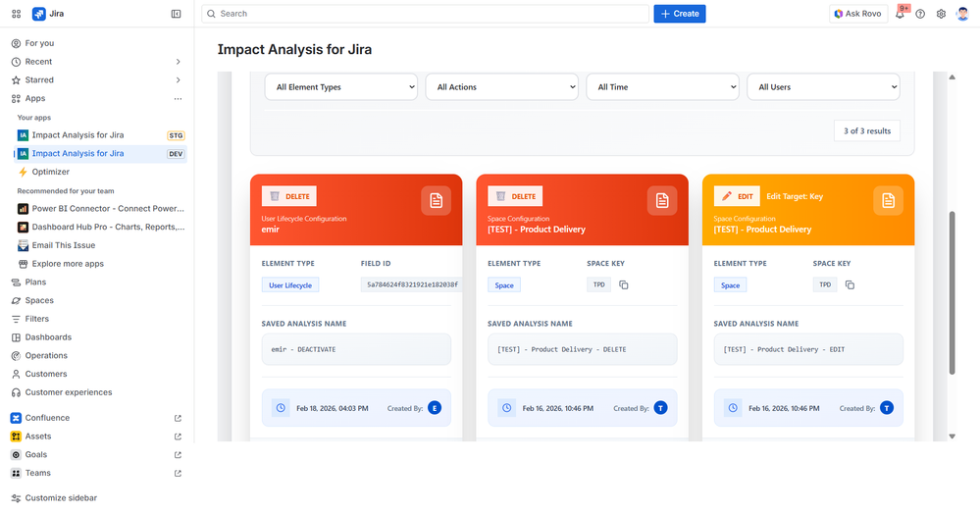Open the help question mark icon
Viewport: 980px width, 514px height.
(920, 14)
